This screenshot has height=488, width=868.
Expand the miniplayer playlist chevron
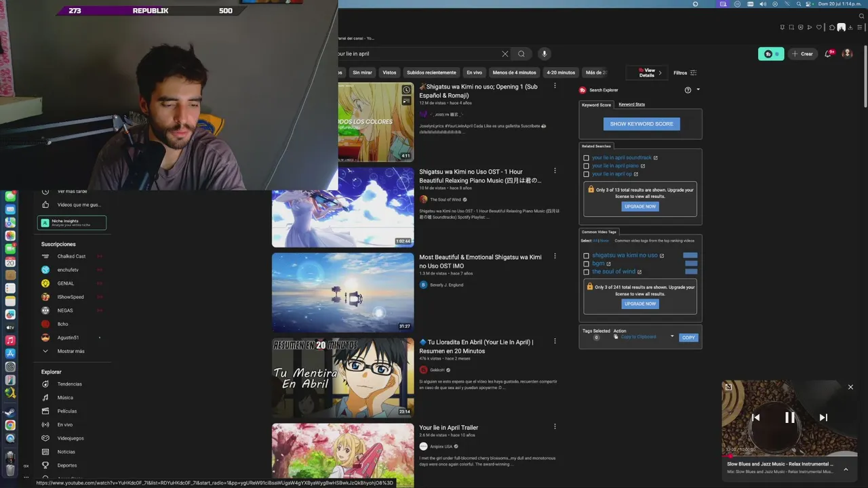coord(846,469)
